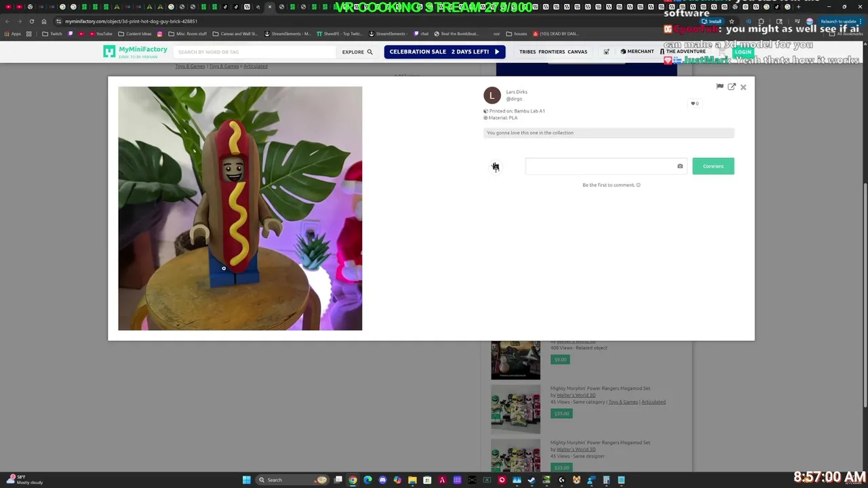
Task: Submit with the green Comment button
Action: pos(713,166)
